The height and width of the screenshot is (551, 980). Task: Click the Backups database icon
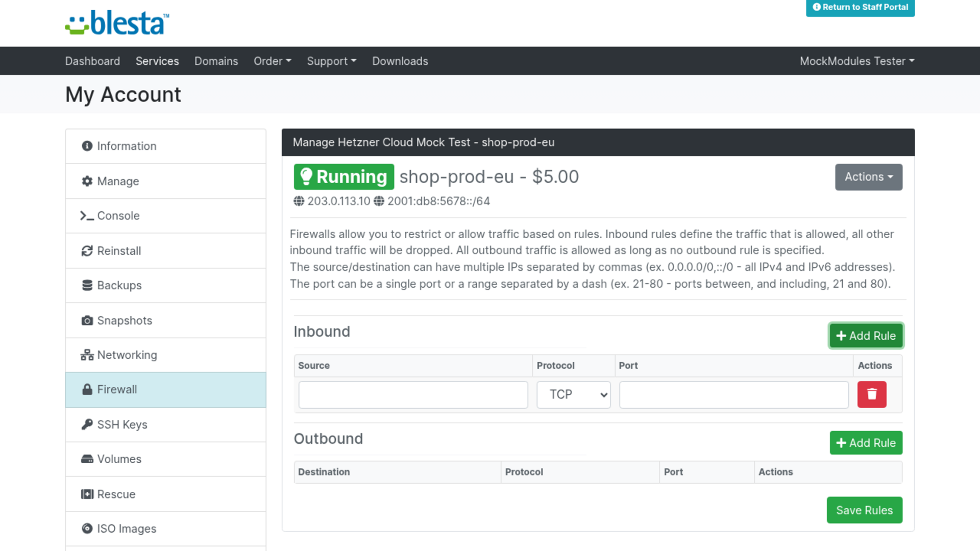click(87, 285)
